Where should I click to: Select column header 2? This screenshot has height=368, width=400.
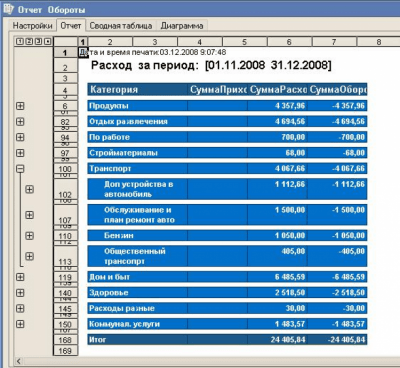click(110, 42)
